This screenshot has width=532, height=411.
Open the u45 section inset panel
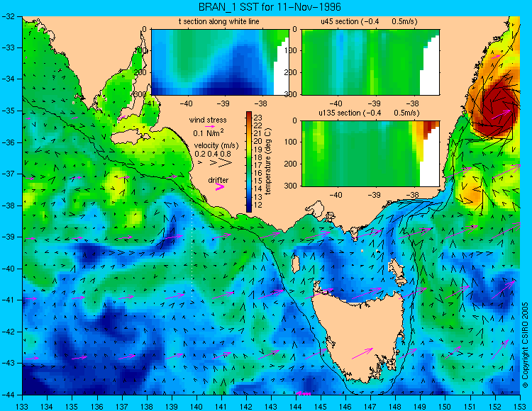coord(370,62)
